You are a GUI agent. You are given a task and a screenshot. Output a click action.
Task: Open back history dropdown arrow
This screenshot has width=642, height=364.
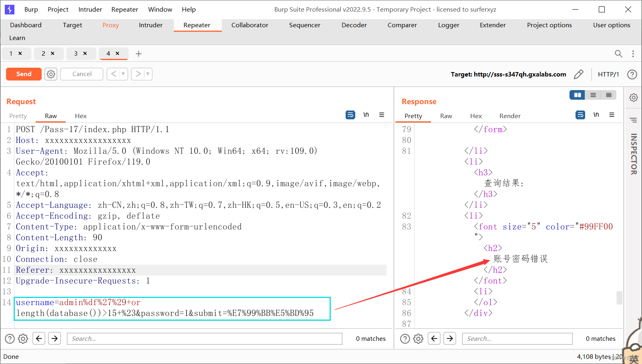tap(123, 74)
